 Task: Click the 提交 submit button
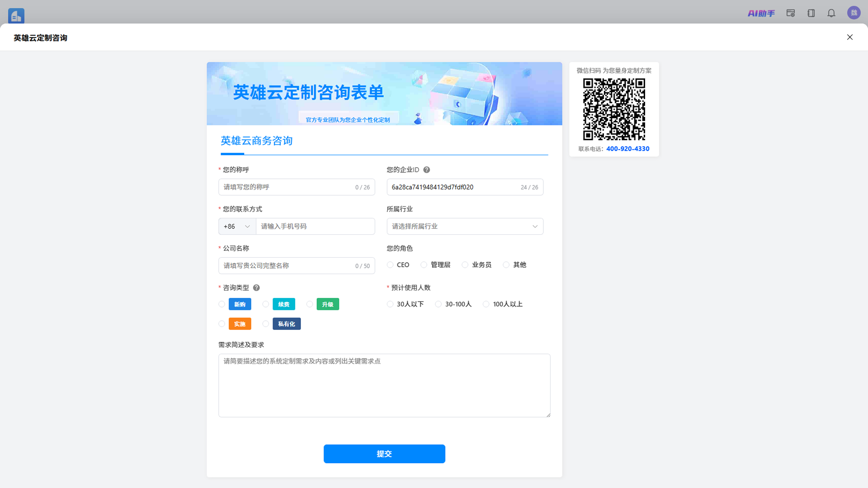click(384, 454)
